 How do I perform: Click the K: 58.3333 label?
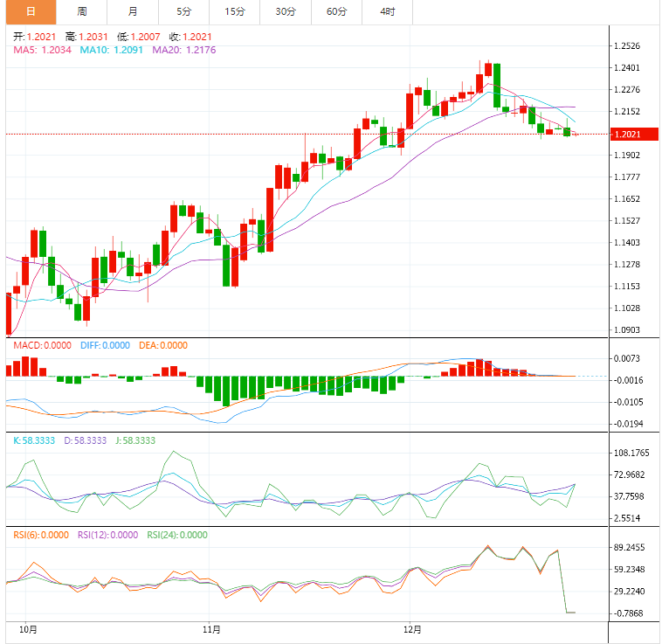coord(34,440)
